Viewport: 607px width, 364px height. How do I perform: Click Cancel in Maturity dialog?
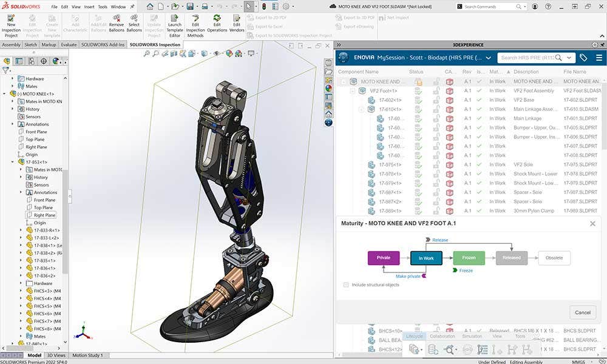(x=582, y=312)
